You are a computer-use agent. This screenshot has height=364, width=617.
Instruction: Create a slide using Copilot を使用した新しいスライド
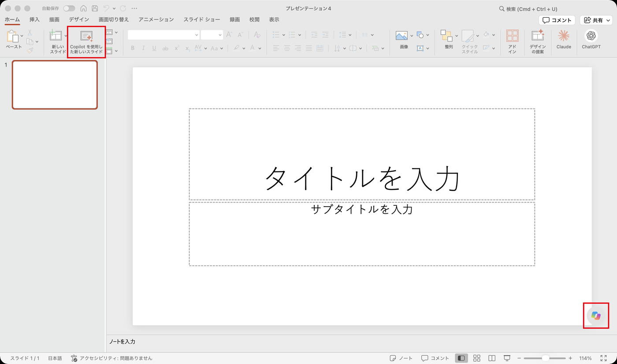tap(86, 42)
